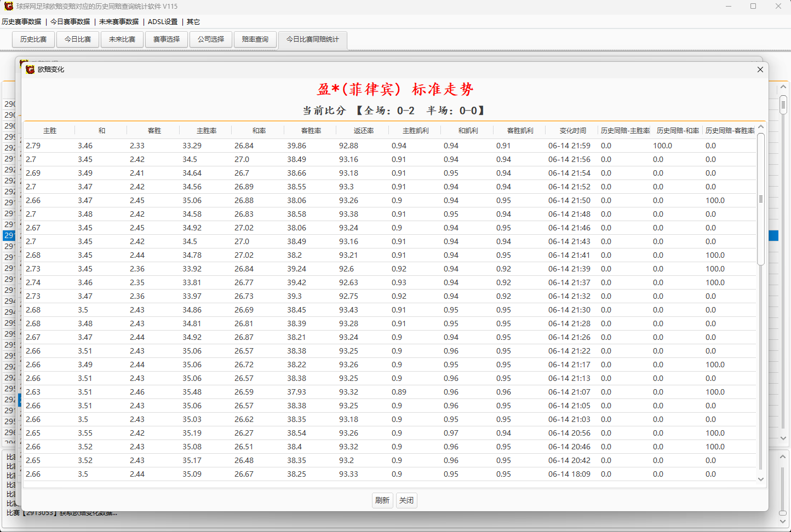
Task: Click the 比赛【2913053】 log entry
Action: (62, 513)
